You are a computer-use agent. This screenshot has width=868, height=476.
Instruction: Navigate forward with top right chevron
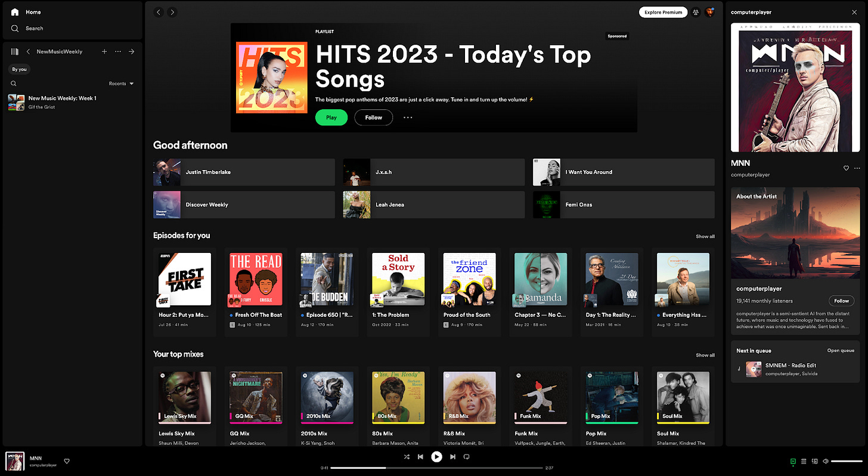click(x=172, y=12)
